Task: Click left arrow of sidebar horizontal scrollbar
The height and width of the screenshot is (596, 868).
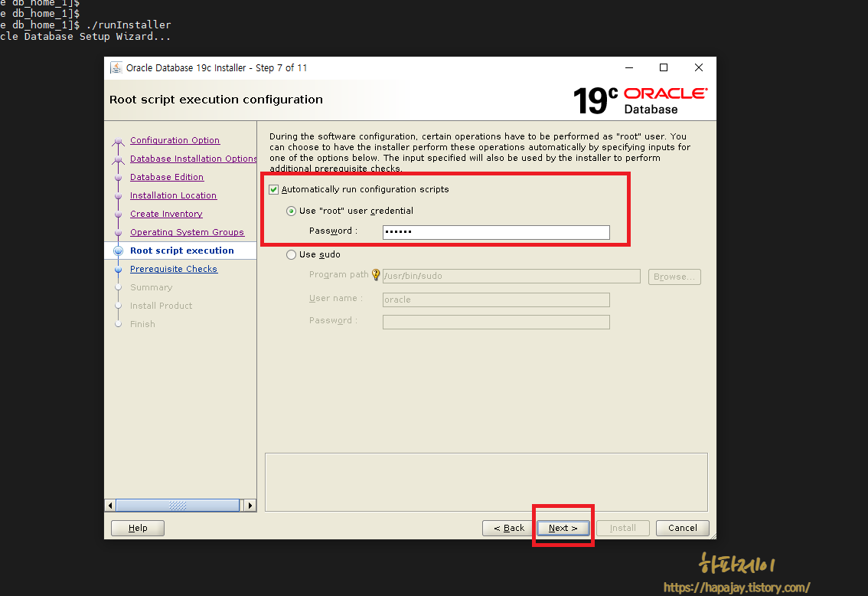Action: [x=110, y=505]
